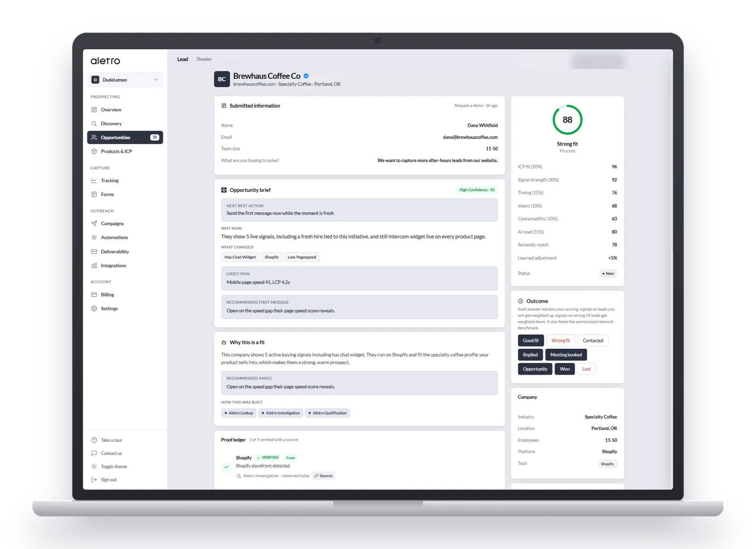Viewport: 756px width, 549px height.
Task: Click the Integrations grid icon
Action: click(x=94, y=266)
